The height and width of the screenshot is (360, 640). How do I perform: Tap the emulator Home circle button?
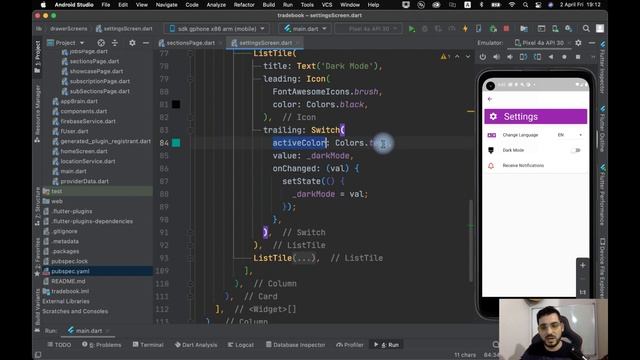(x=564, y=57)
